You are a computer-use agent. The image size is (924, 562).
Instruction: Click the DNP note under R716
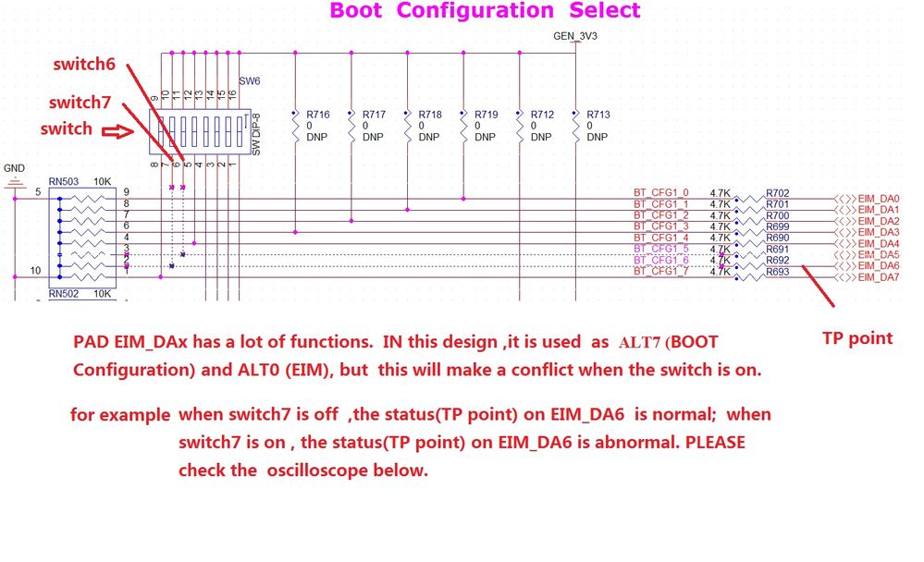[316, 137]
